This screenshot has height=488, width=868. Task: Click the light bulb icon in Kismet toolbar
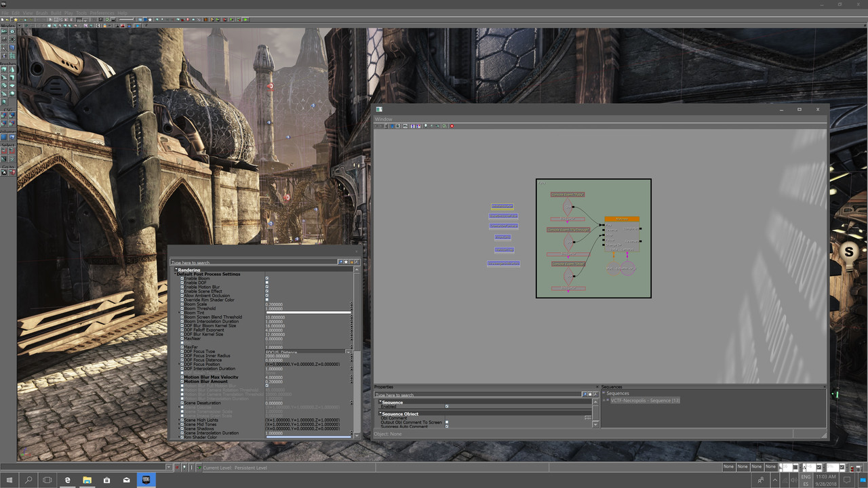(426, 126)
